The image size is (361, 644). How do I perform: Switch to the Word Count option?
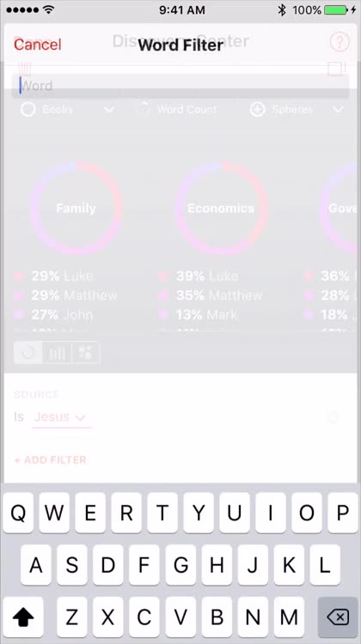coord(177,110)
